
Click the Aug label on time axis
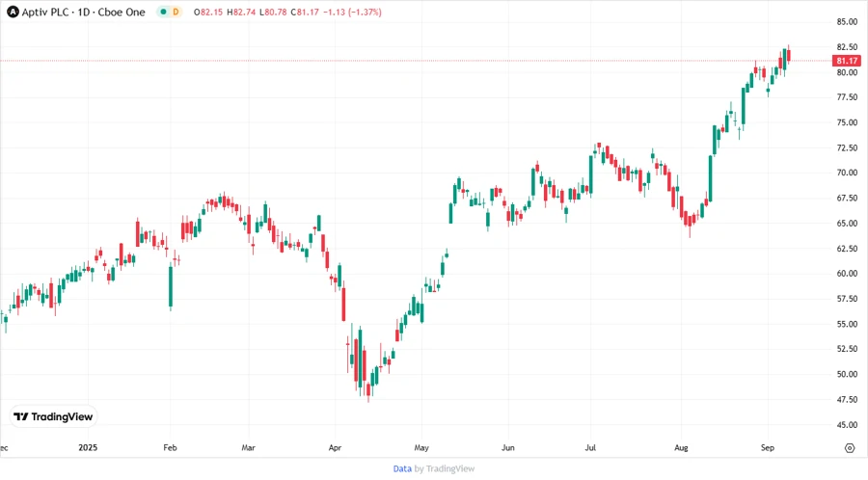click(681, 447)
